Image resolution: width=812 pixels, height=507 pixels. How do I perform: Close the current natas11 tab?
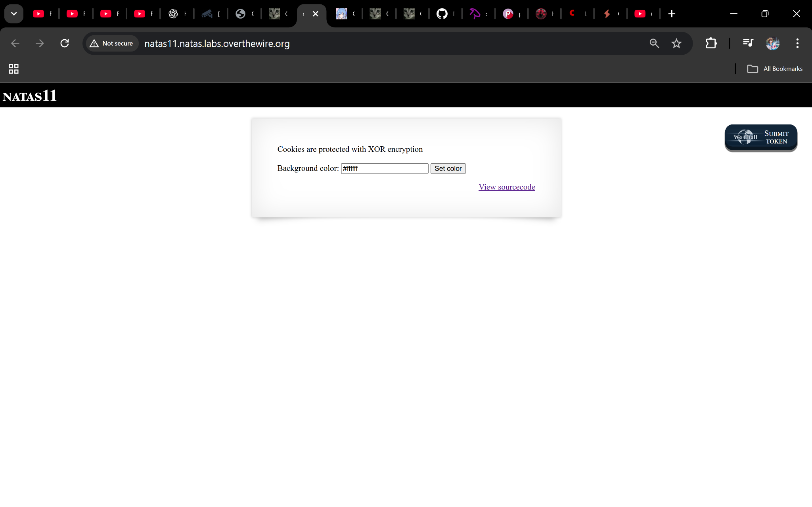(316, 14)
